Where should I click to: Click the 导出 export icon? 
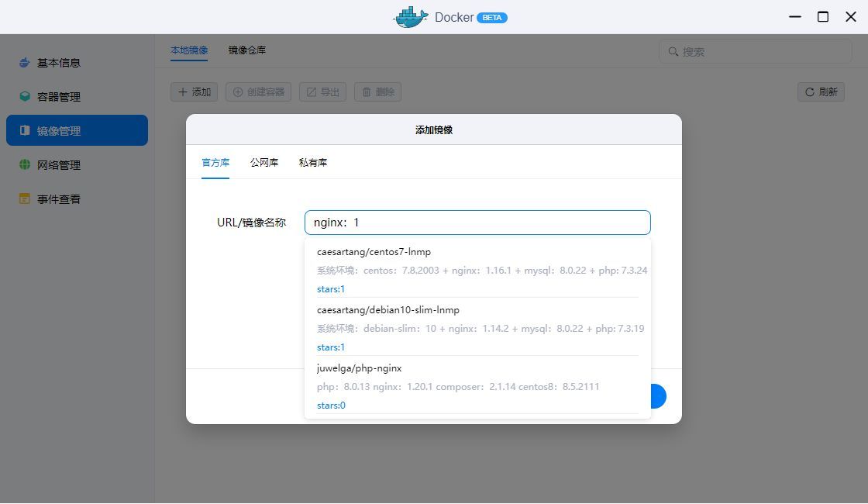click(x=312, y=91)
